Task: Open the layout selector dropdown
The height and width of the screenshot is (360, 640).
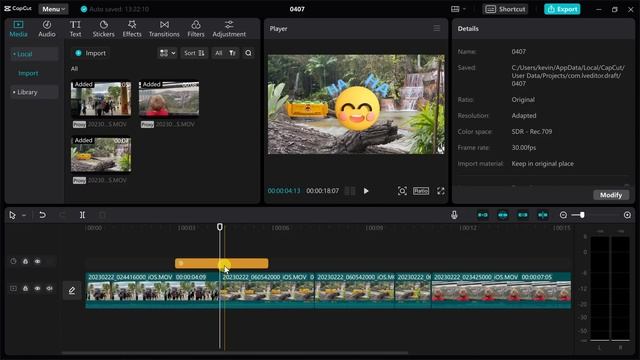Action: tap(458, 9)
